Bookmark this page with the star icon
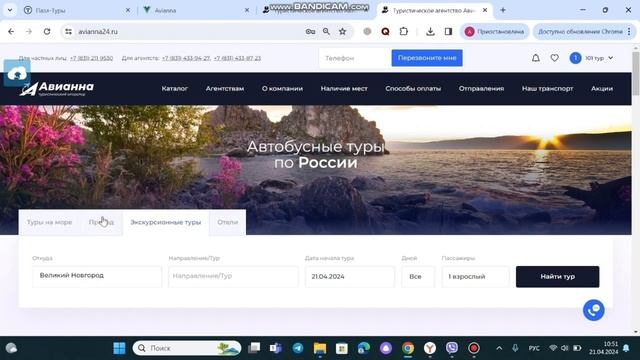The width and height of the screenshot is (640, 360). coord(342,31)
